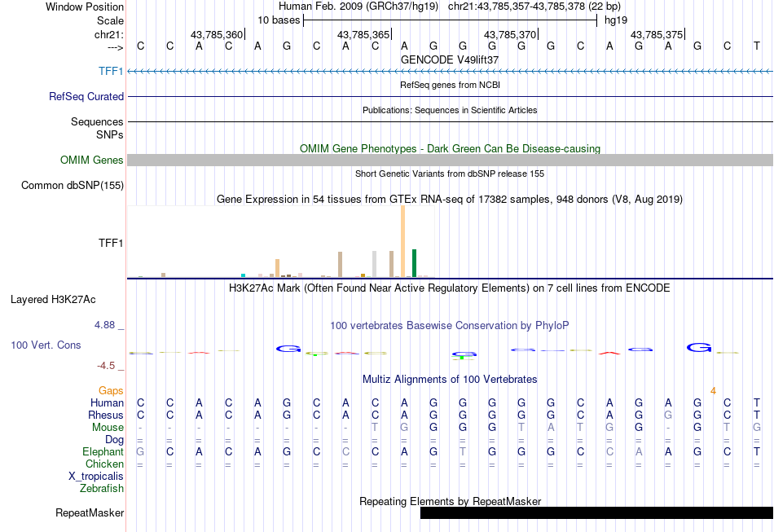Click the SNPs track label
The width and height of the screenshot is (774, 532).
110,134
